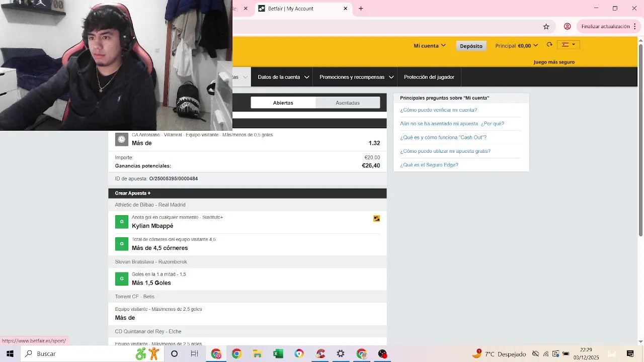Open the ¿Cómo puedo verificar mi cuenta? link
The image size is (644, 362).
point(439,110)
